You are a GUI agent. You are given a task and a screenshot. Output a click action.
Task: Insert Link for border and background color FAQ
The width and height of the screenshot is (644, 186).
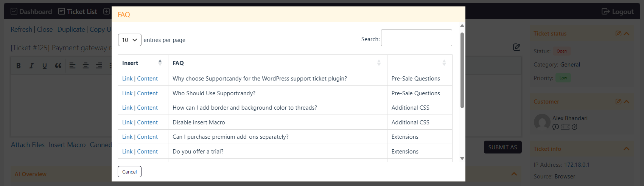[x=127, y=108]
